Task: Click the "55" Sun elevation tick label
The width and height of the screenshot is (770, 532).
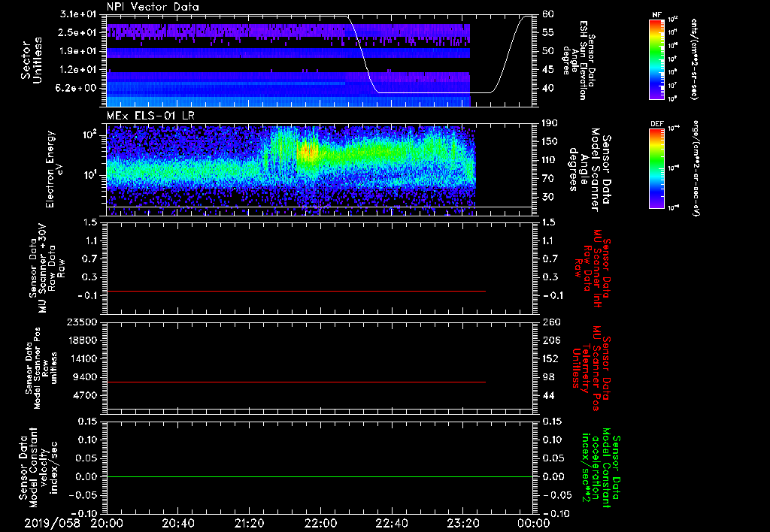Action: [548, 32]
